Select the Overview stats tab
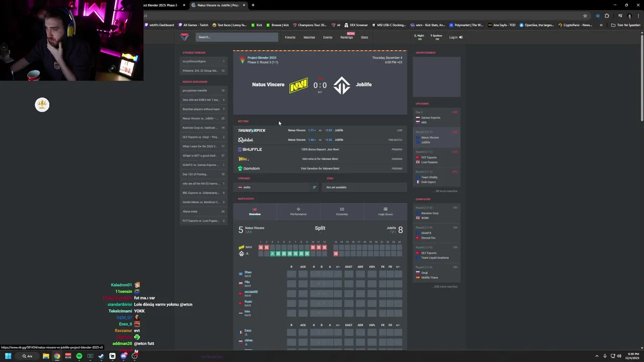Image resolution: width=644 pixels, height=362 pixels. pyautogui.click(x=255, y=212)
